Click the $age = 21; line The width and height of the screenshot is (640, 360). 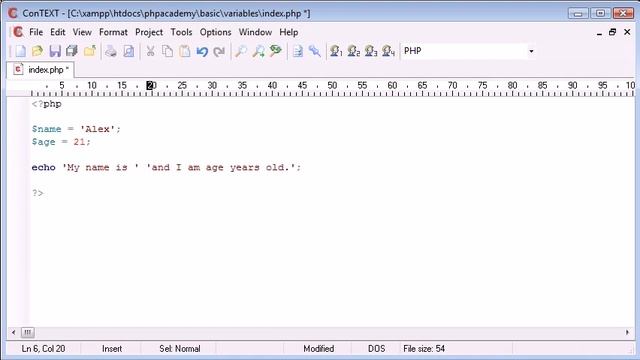(x=61, y=142)
